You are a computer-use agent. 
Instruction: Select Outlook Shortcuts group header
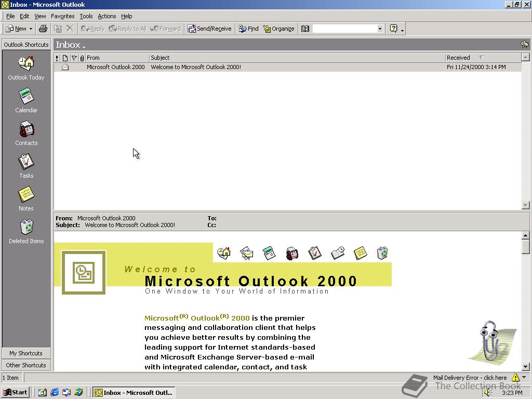26,45
